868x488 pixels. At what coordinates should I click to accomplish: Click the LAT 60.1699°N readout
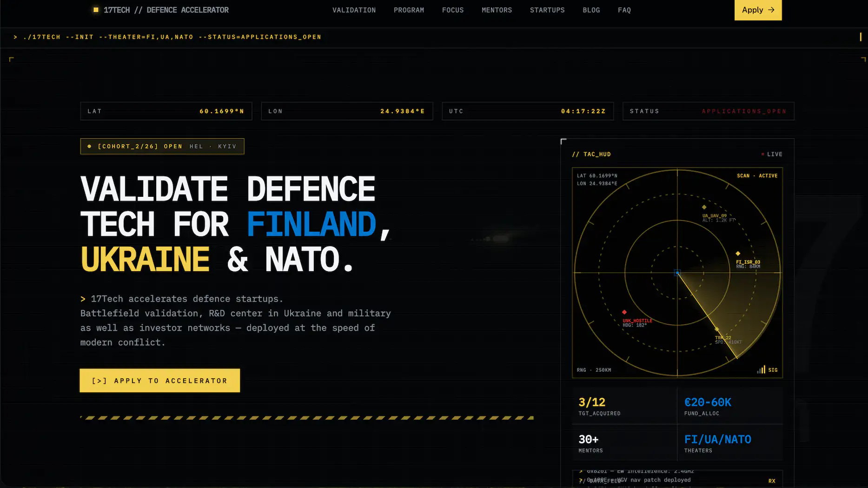pyautogui.click(x=166, y=111)
